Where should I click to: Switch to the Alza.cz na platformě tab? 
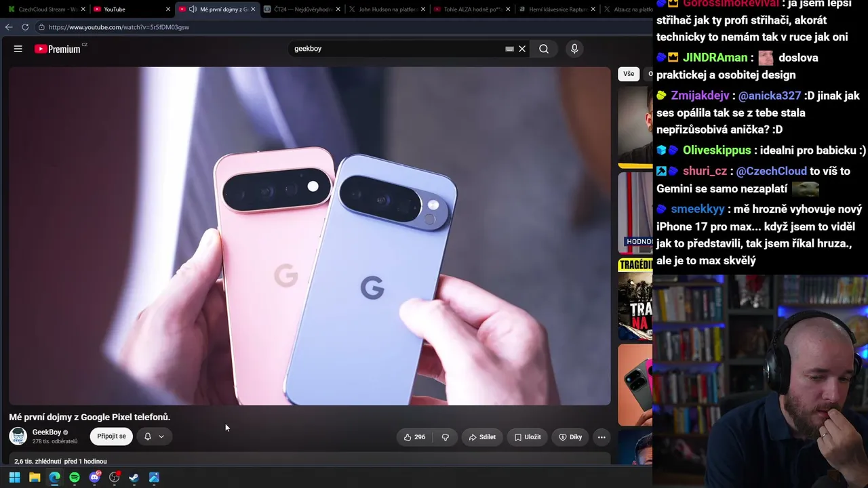(626, 9)
